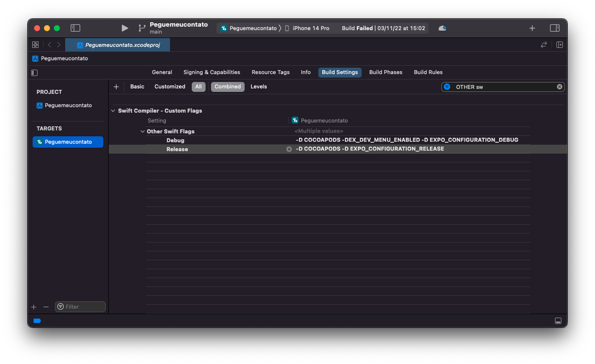Collapse Swift Compiler - Custom Flags section
Screen dimensions: 595x364
coord(113,111)
